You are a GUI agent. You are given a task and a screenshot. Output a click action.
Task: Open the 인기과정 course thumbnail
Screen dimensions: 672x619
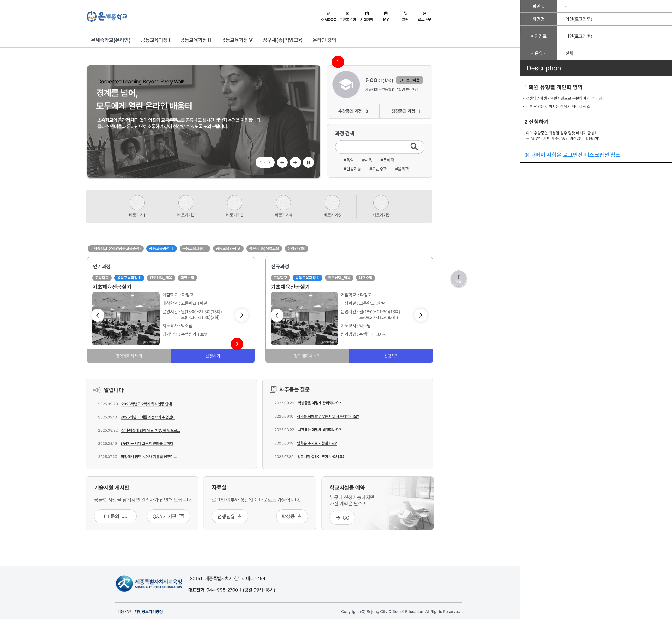(x=126, y=318)
